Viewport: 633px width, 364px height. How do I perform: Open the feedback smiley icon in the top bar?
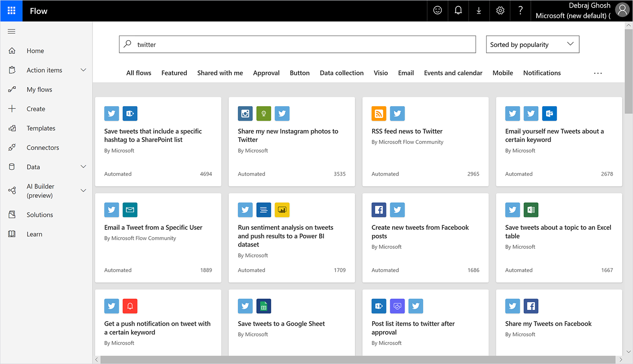pyautogui.click(x=437, y=10)
